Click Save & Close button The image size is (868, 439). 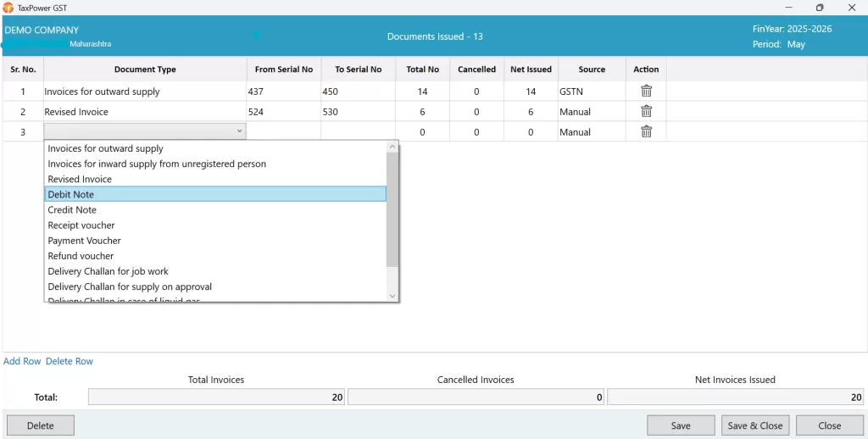point(755,425)
